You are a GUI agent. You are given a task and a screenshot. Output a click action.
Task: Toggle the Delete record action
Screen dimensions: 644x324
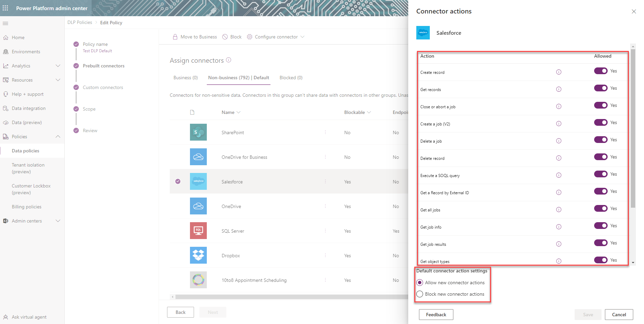(601, 157)
